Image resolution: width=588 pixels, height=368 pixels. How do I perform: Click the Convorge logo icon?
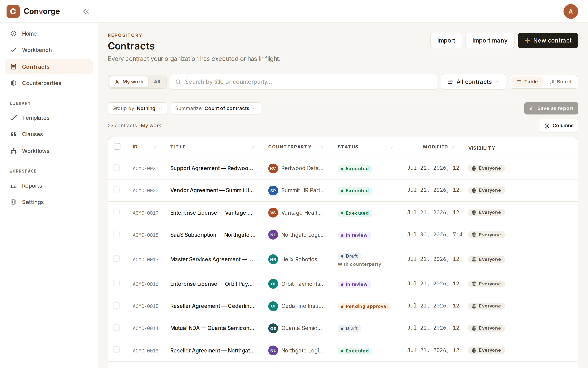13,11
